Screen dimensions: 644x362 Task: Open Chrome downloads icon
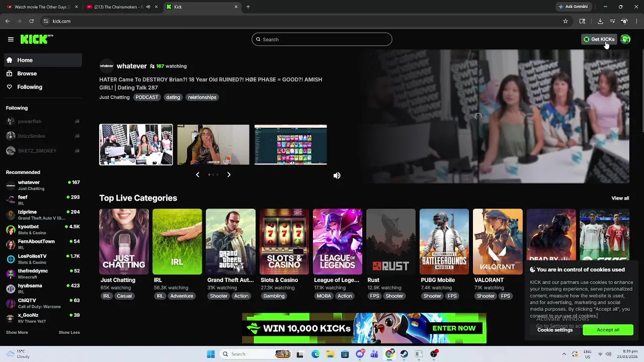[x=600, y=21]
